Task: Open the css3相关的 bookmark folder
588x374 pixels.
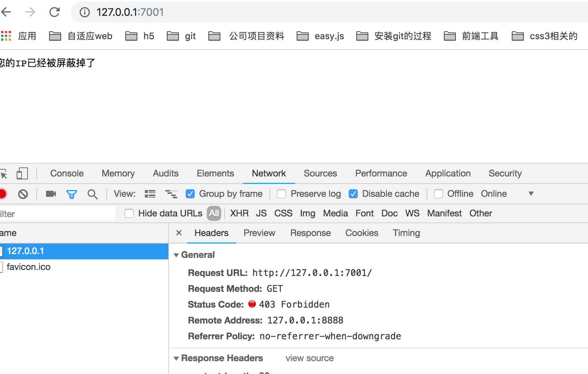Action: pyautogui.click(x=545, y=36)
